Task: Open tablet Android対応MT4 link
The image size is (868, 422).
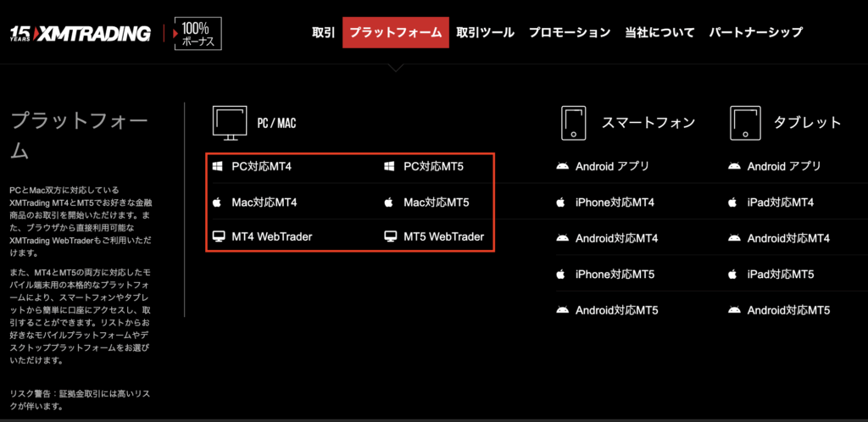Action: [789, 238]
